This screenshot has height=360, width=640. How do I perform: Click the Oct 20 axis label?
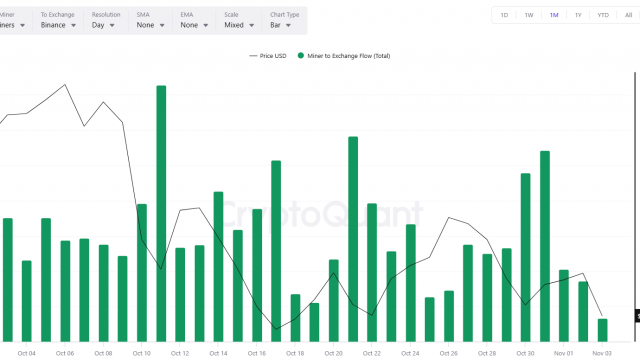(x=333, y=353)
